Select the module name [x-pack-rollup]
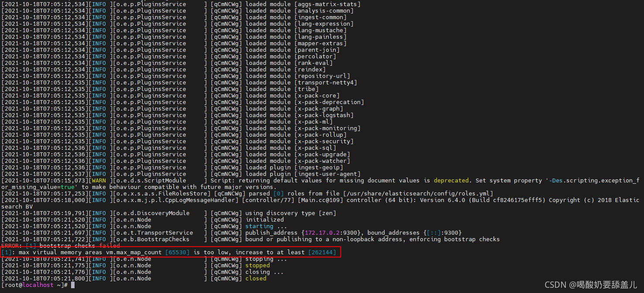 (320, 135)
